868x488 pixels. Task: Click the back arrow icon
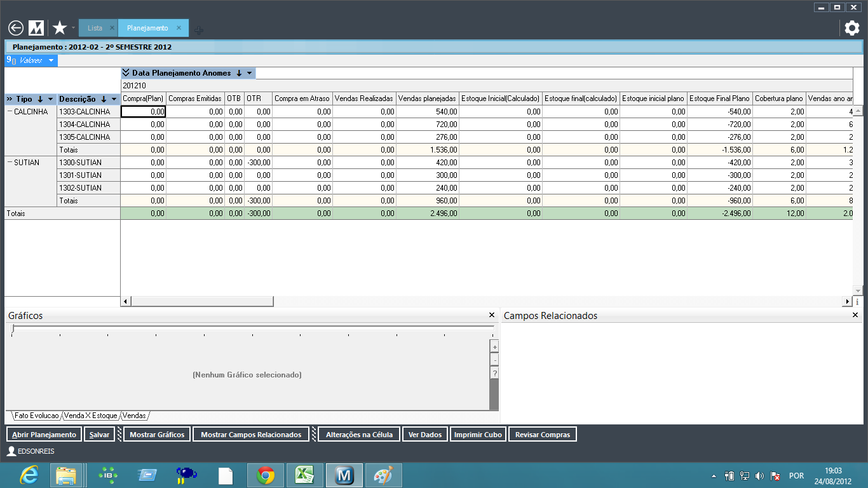tap(16, 28)
